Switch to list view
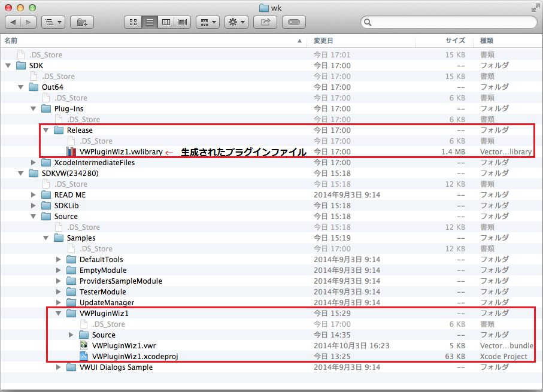 150,23
